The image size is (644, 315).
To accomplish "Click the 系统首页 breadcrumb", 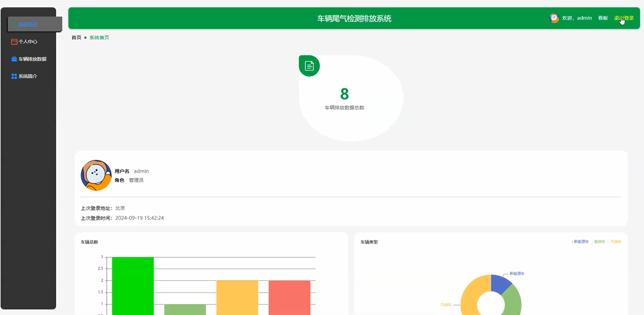I will pyautogui.click(x=99, y=37).
